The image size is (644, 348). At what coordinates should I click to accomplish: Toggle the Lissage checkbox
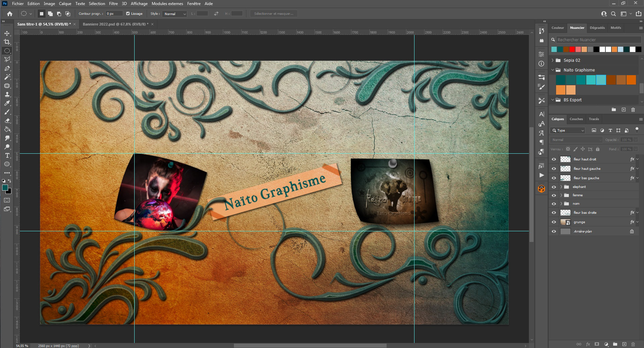pyautogui.click(x=128, y=14)
